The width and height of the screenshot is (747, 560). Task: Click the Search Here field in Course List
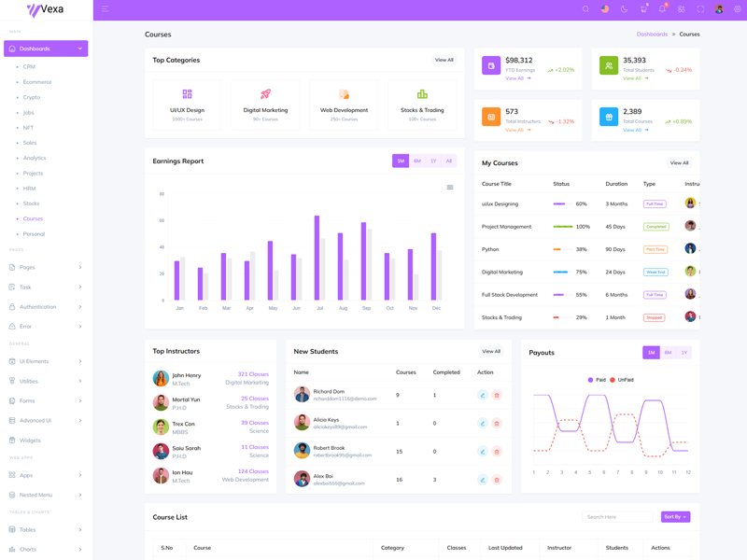[617, 517]
